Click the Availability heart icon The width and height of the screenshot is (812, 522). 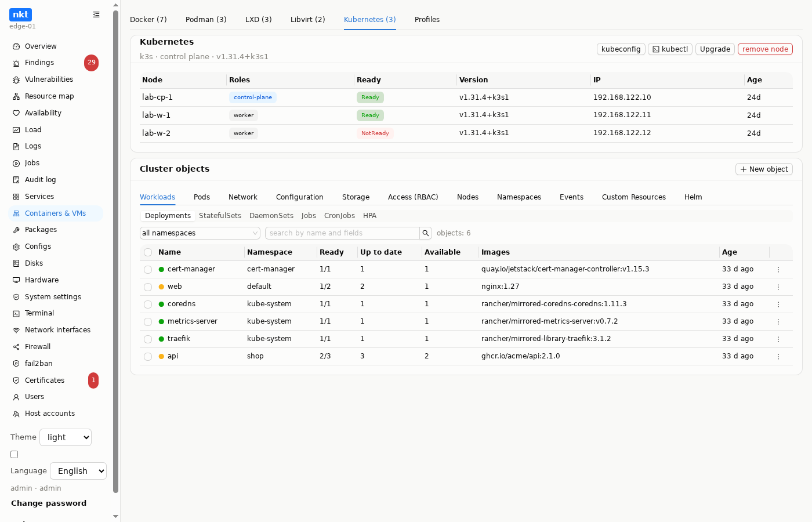(x=16, y=113)
